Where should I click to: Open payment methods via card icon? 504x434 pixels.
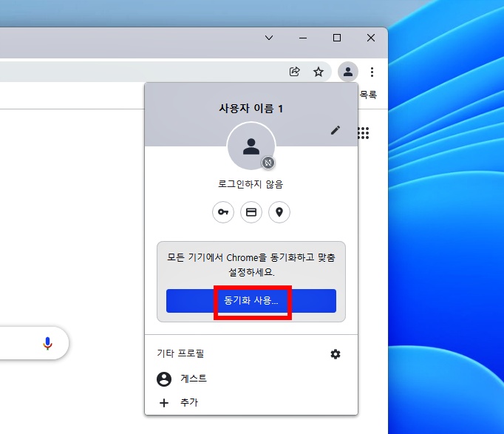point(251,212)
